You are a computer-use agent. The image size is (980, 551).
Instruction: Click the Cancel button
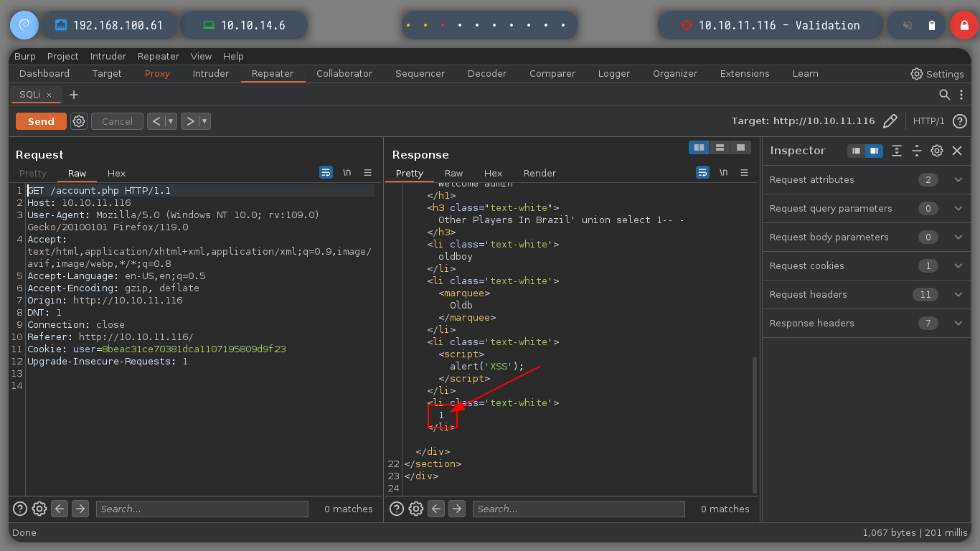117,121
